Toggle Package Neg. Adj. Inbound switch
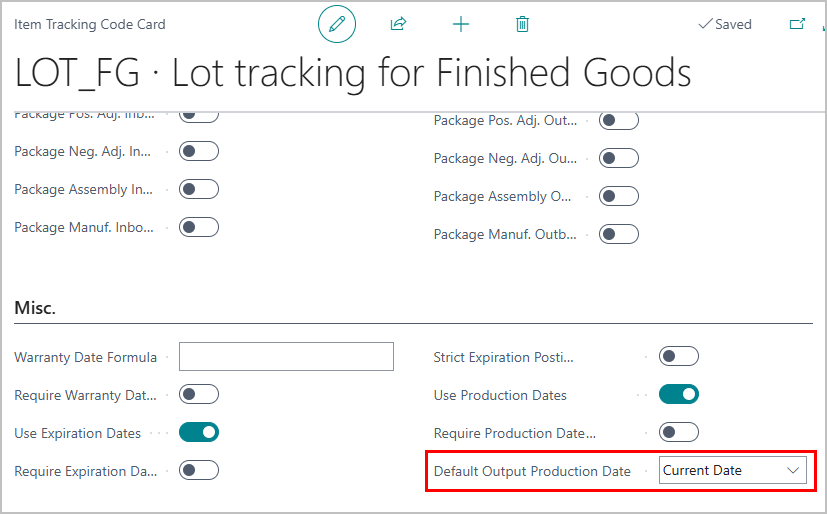 click(199, 151)
